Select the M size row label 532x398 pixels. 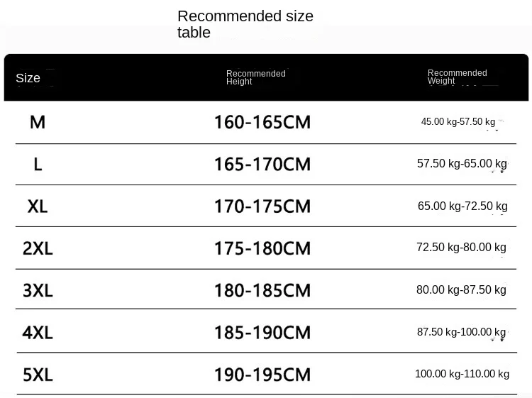point(38,123)
